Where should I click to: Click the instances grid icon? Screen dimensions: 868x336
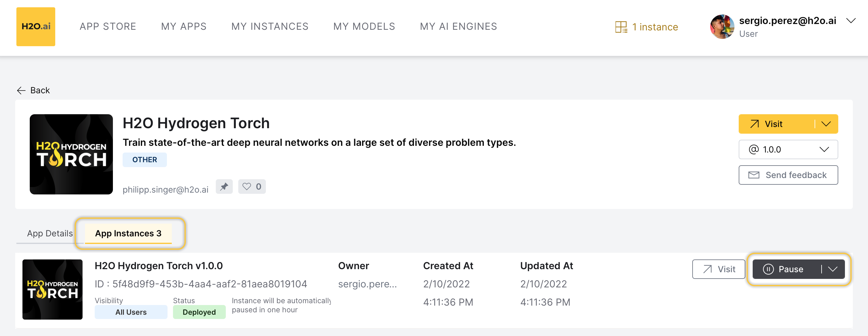(621, 27)
